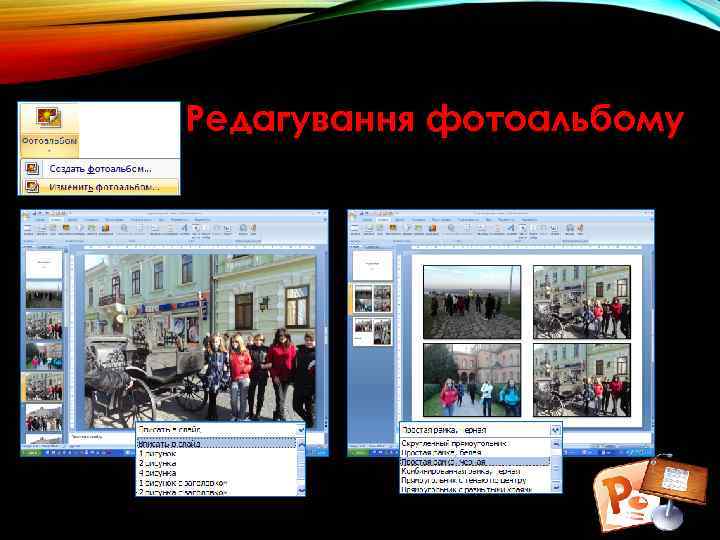This screenshot has width=720, height=540.
Task: Choose 1 рисунок from layout list
Action: pos(217,454)
